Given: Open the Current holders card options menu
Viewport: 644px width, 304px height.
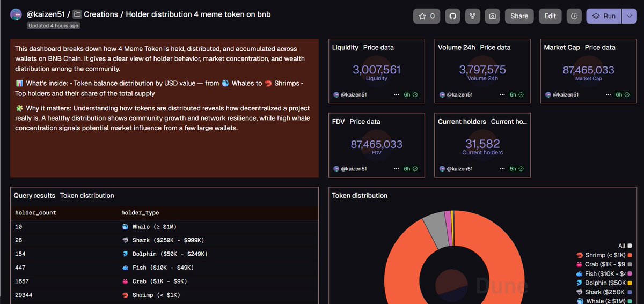Looking at the screenshot, I should pyautogui.click(x=502, y=169).
